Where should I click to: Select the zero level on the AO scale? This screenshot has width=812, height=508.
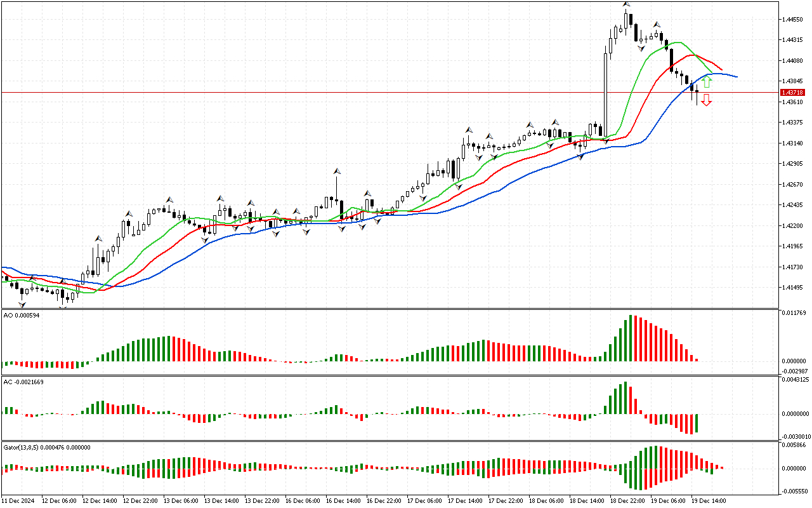[x=795, y=361]
